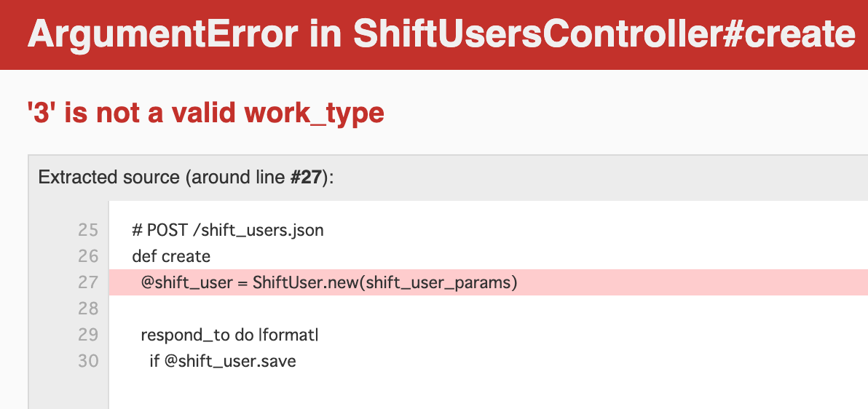This screenshot has width=868, height=409.
Task: Click line number 26 in the gutter
Action: click(x=88, y=256)
